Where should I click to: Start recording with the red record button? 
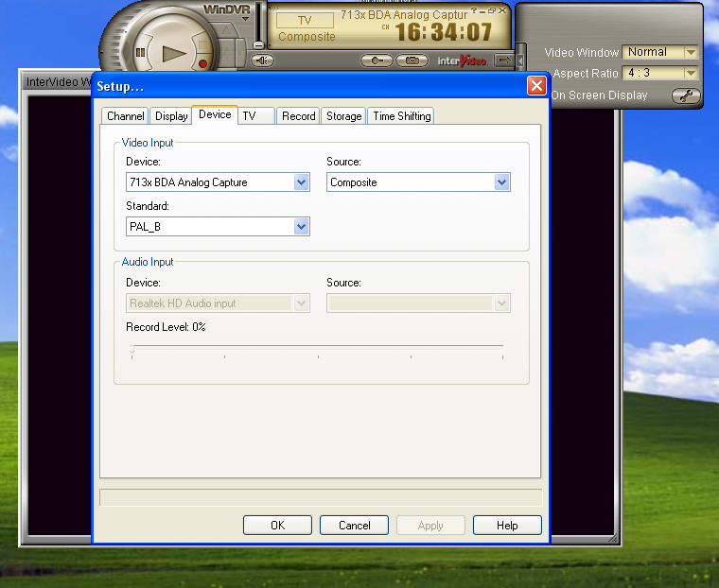click(x=202, y=63)
